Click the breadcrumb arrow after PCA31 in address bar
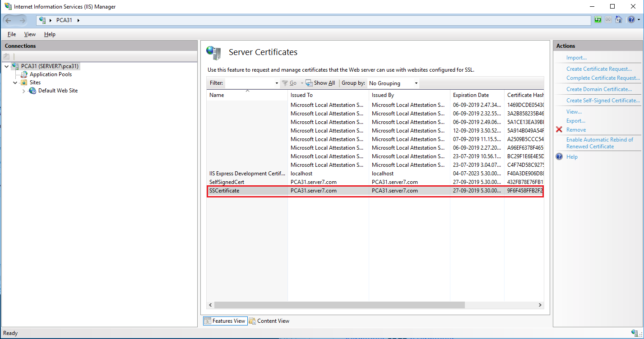This screenshot has width=644, height=339. 79,20
